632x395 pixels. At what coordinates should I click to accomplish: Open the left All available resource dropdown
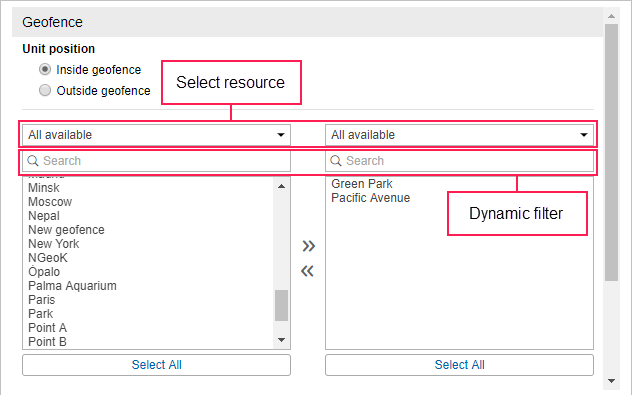click(156, 135)
